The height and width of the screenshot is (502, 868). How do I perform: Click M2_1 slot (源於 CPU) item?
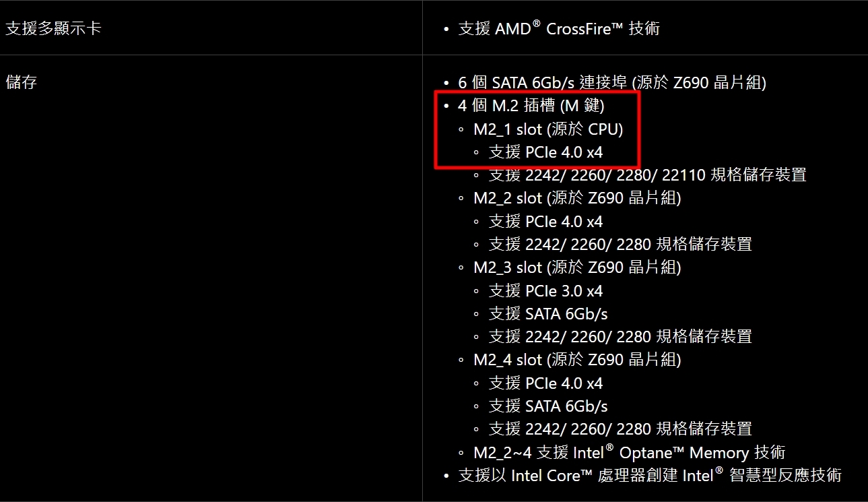(548, 129)
